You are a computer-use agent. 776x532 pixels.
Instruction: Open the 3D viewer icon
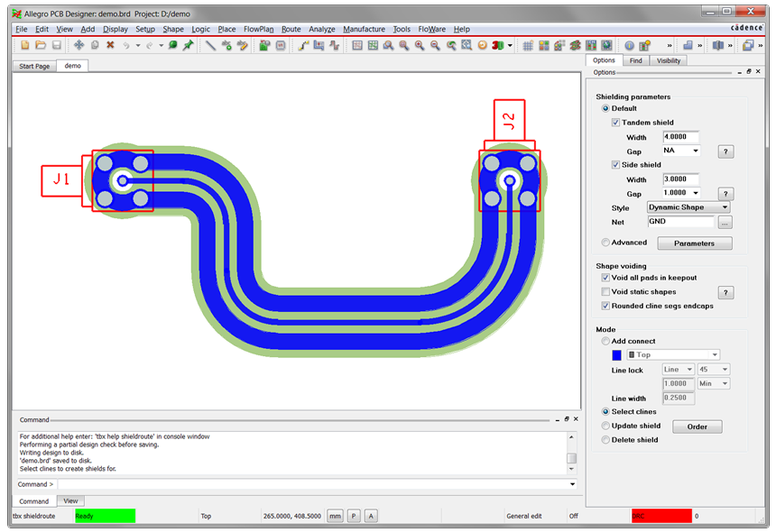[x=497, y=45]
